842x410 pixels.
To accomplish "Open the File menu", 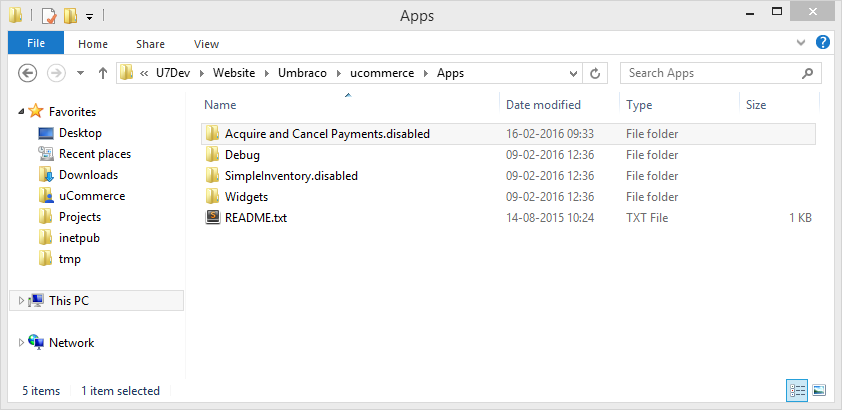I will pos(36,42).
